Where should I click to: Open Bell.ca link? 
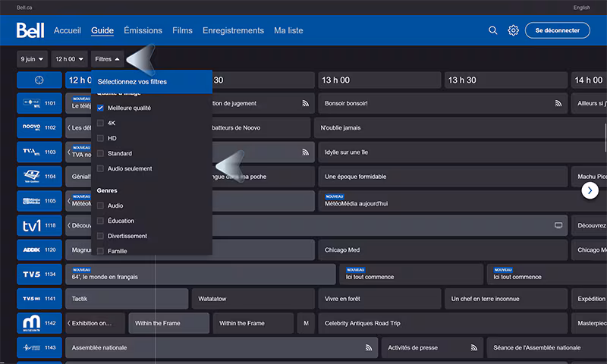pyautogui.click(x=24, y=8)
